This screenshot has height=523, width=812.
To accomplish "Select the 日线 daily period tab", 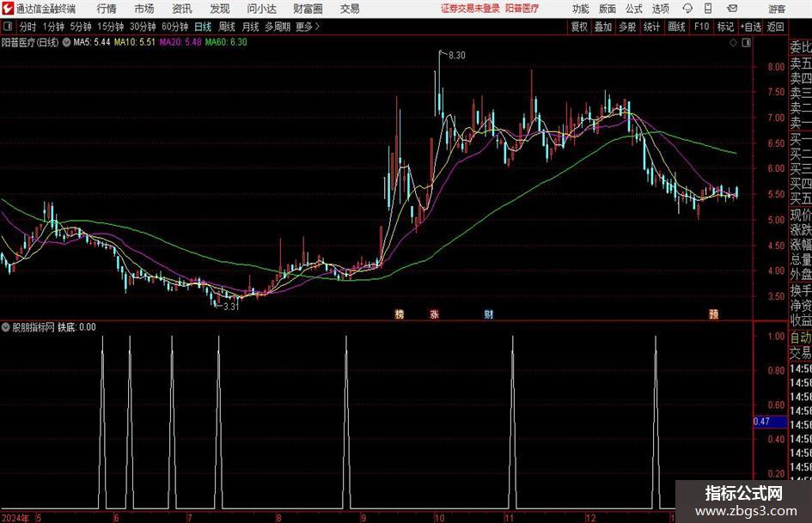I will pyautogui.click(x=203, y=27).
